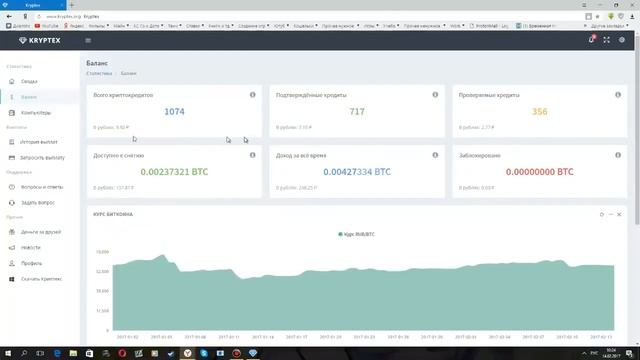The height and width of the screenshot is (360, 640).
Task: Open Yandex browser taskbar icon
Action: [188, 353]
